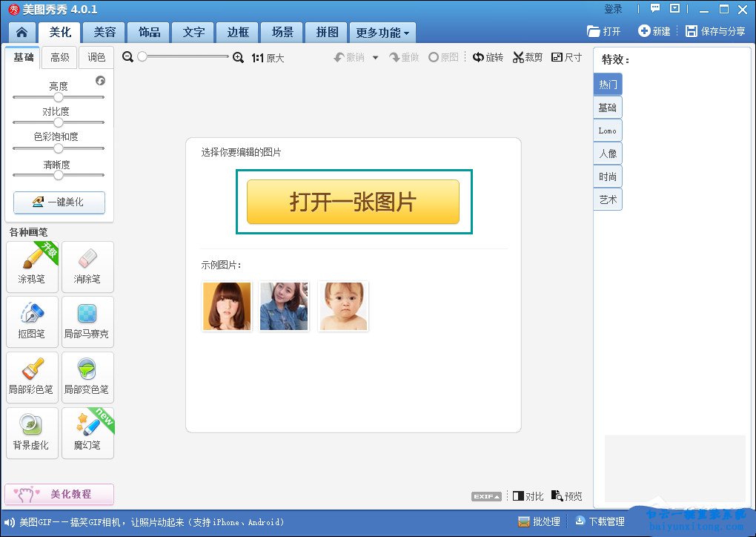Expand the EXIF info panel
This screenshot has width=756, height=537.
click(x=486, y=496)
